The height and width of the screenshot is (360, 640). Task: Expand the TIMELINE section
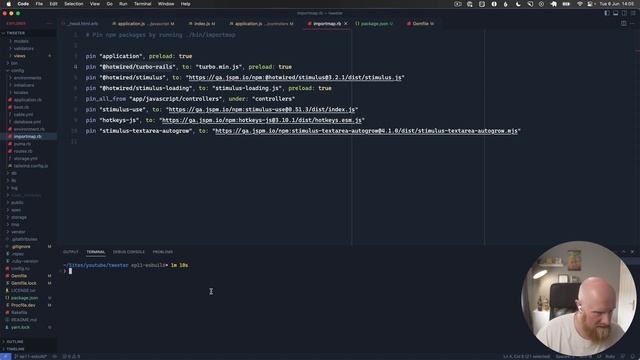(16, 349)
